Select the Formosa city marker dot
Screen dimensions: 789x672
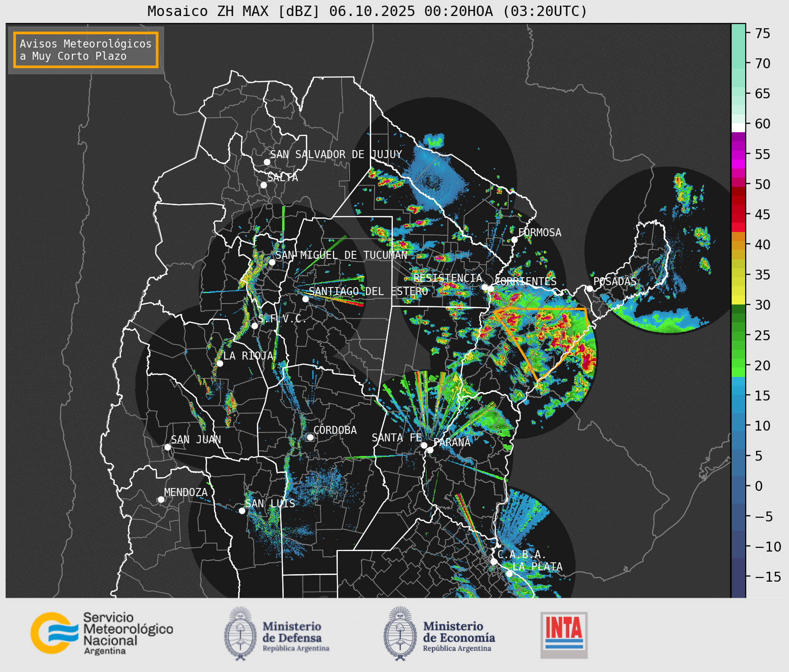click(514, 240)
